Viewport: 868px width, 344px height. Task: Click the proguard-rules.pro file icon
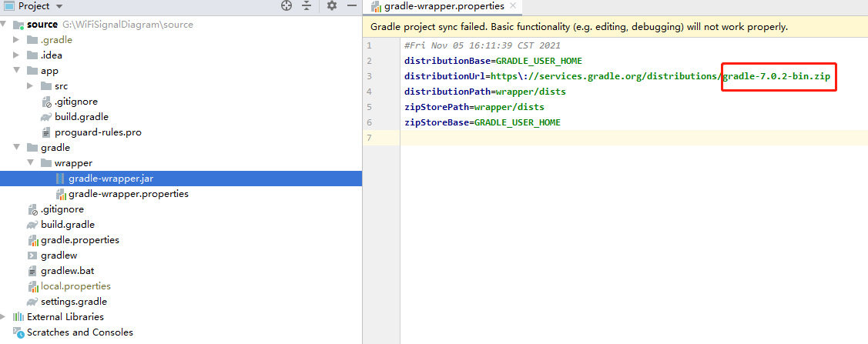(x=46, y=132)
